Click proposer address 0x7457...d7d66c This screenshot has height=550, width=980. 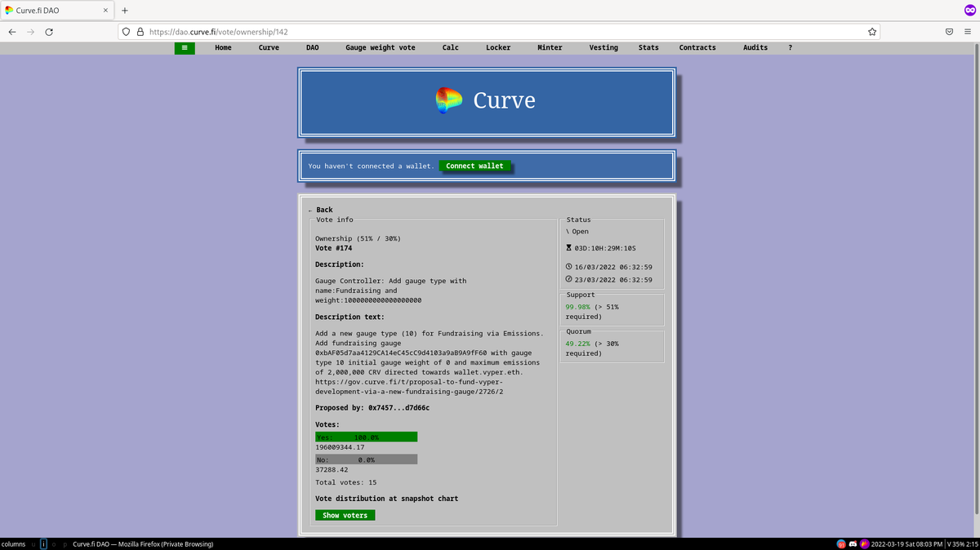(399, 408)
